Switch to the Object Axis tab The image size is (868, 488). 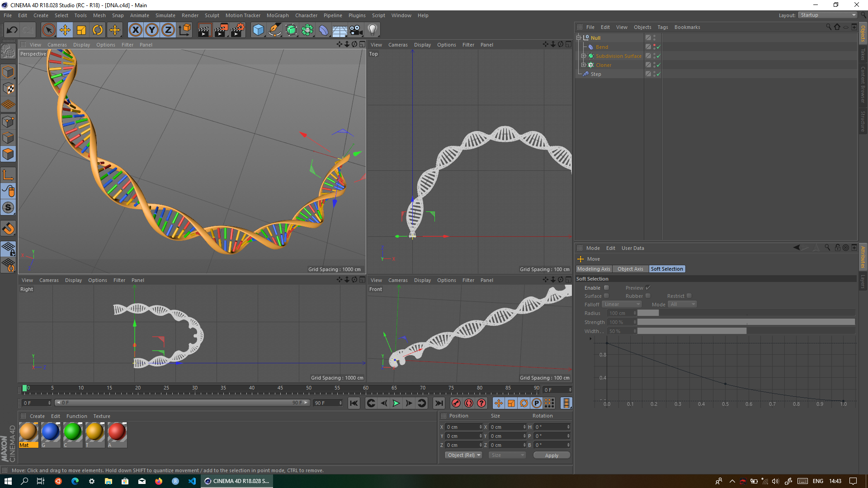pyautogui.click(x=630, y=269)
